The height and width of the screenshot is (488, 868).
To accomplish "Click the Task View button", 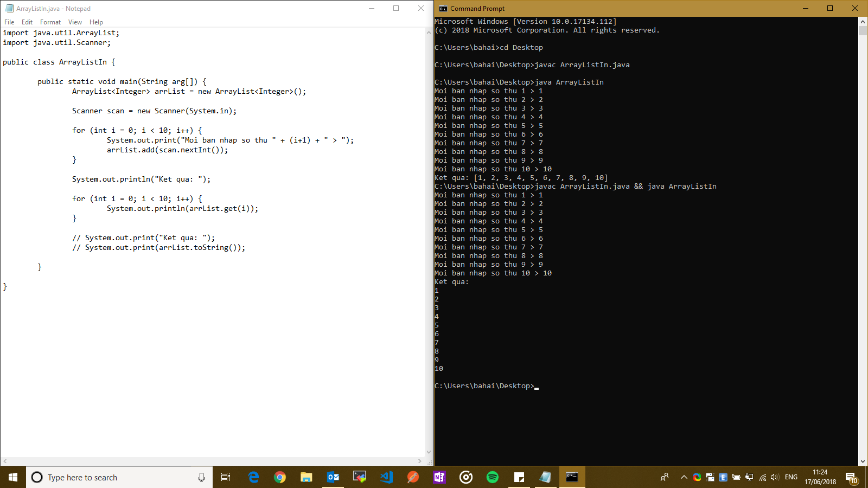I will pyautogui.click(x=226, y=477).
